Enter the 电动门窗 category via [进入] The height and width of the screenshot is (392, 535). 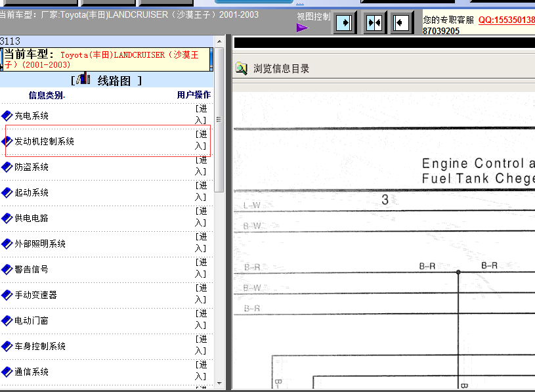[x=201, y=319]
